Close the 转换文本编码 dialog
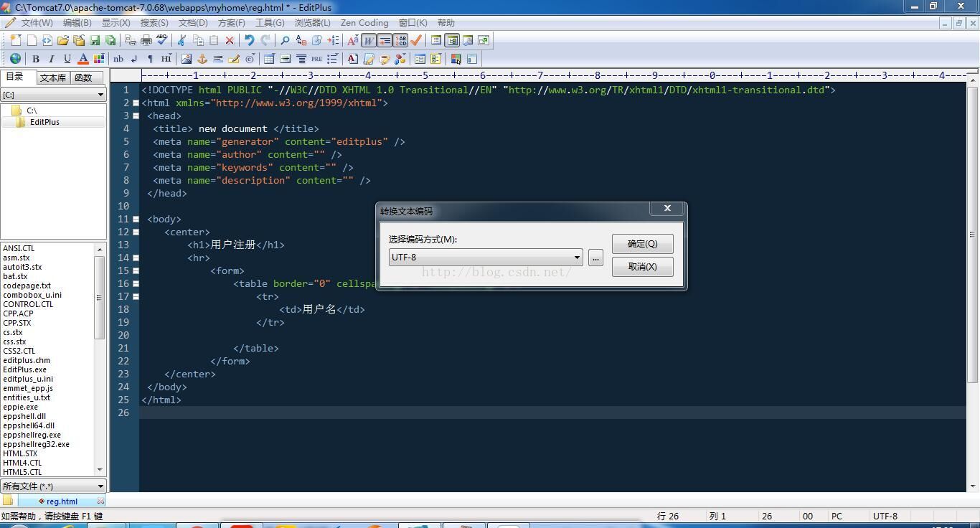The width and height of the screenshot is (980, 528). 667,208
